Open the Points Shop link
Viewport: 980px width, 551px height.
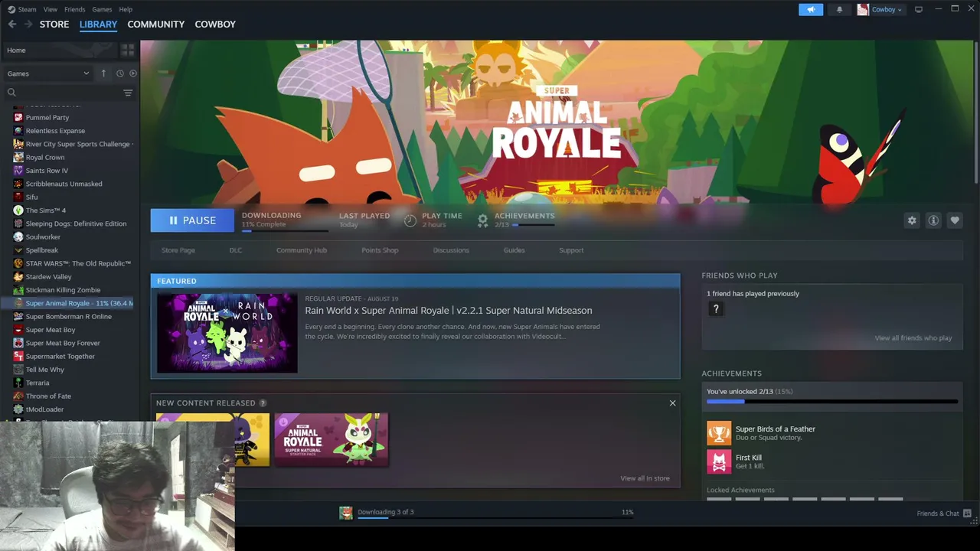point(380,250)
